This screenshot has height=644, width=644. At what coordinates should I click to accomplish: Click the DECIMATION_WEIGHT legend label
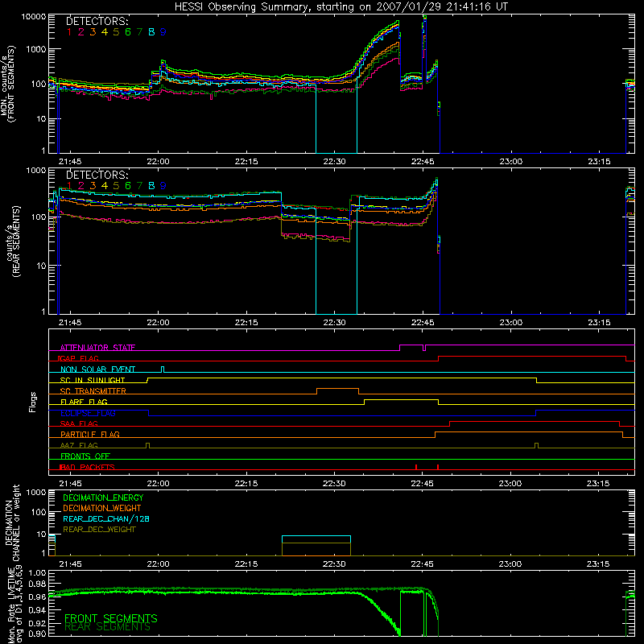102,508
